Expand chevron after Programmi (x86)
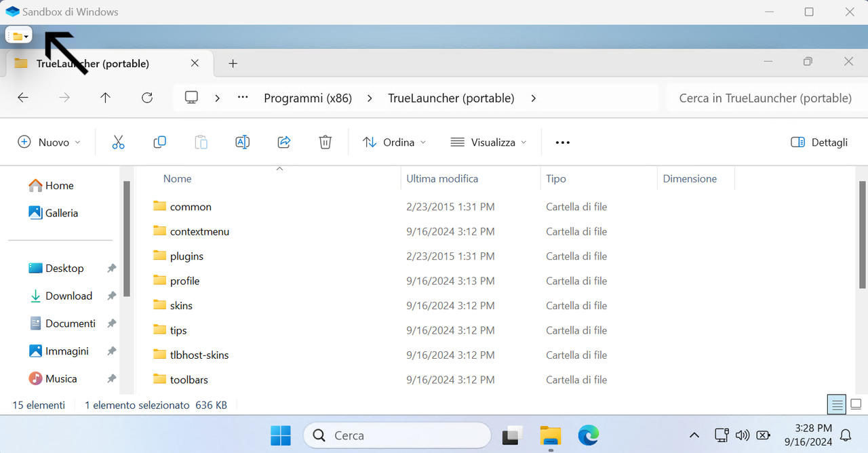Viewport: 868px width, 453px height. coord(370,98)
